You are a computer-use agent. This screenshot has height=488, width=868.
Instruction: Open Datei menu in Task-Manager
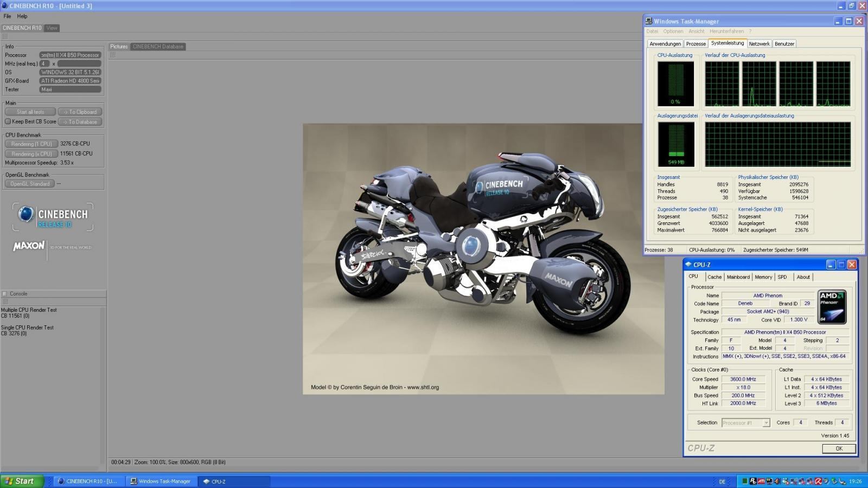click(652, 31)
